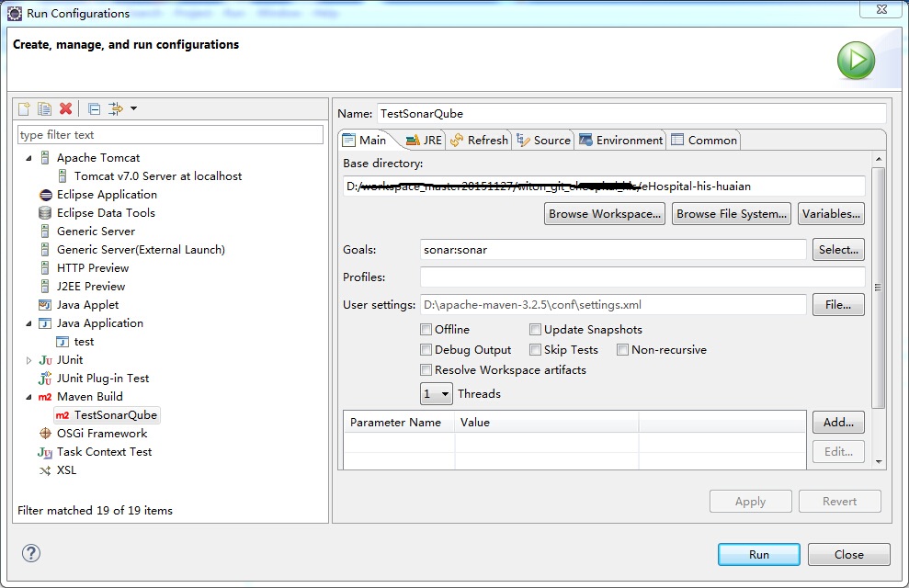
Task: Open the Refresh tab
Action: [x=480, y=141]
